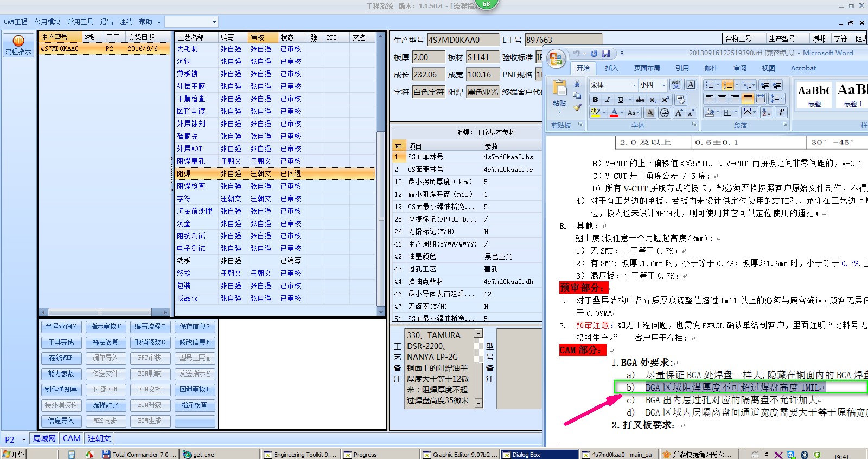Viewport: 868px width, 459px height.
Task: Switch to the 插入 ribbon tab
Action: pos(611,68)
